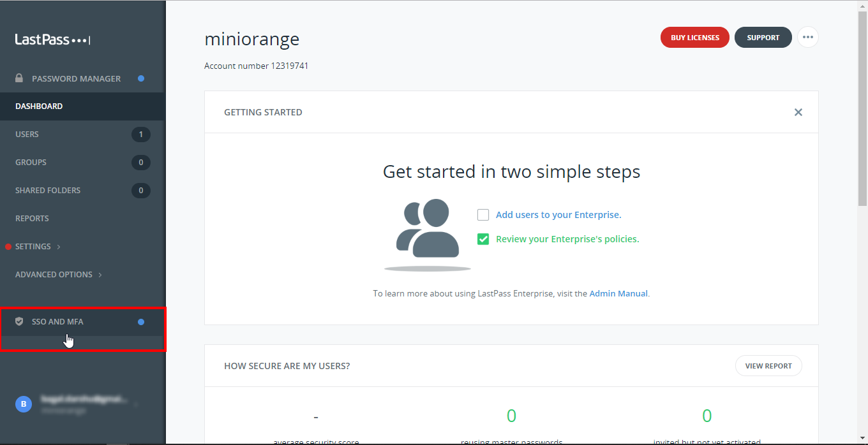Expand the Advanced Options section

[54, 274]
